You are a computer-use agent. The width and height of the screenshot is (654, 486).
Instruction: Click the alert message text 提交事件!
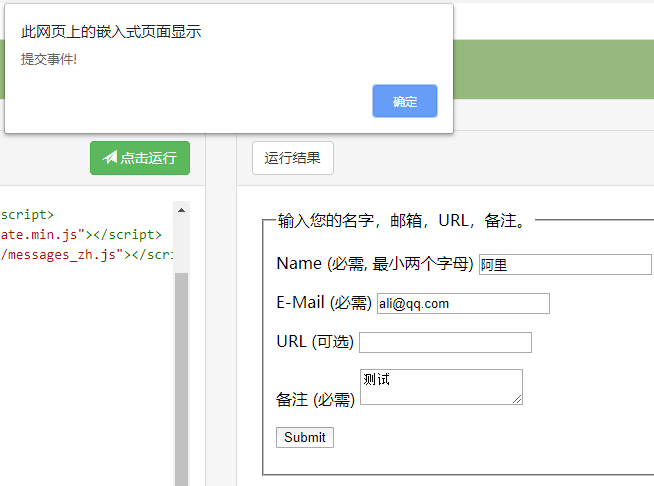click(x=49, y=59)
